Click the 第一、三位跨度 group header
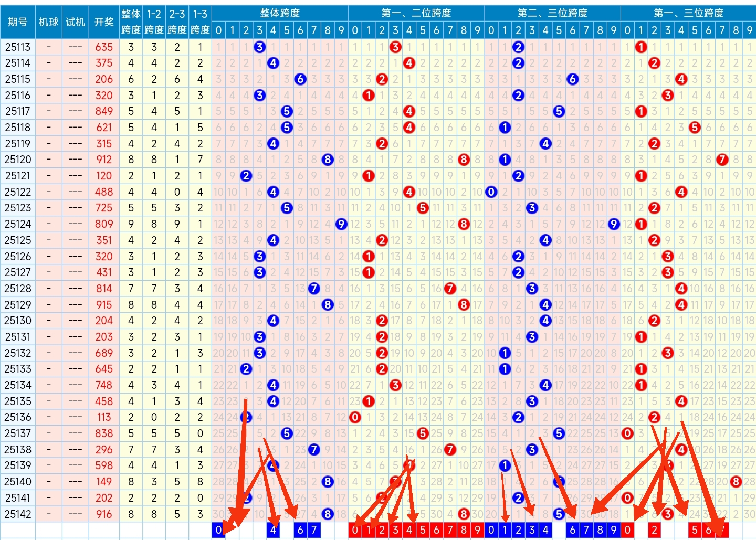Screen dimensions: 756x540 (688, 13)
